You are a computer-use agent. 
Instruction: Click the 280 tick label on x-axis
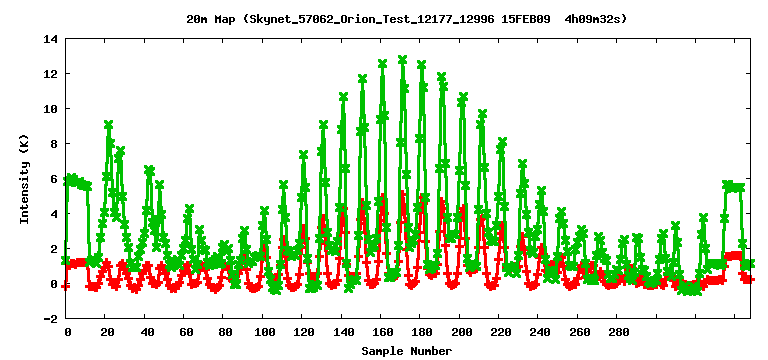618,333
